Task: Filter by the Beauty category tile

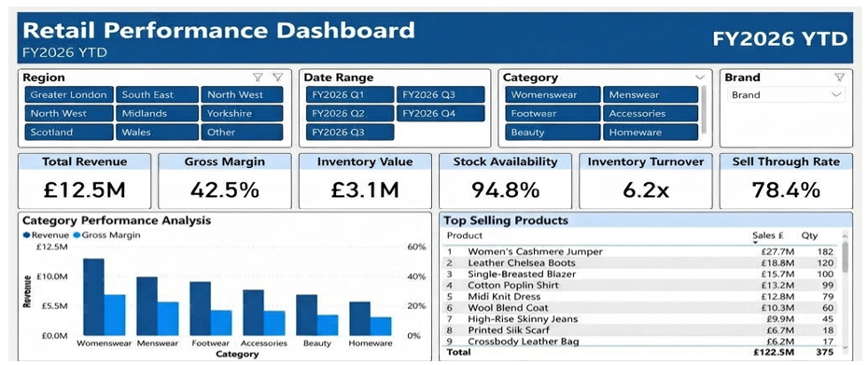Action: (x=553, y=133)
